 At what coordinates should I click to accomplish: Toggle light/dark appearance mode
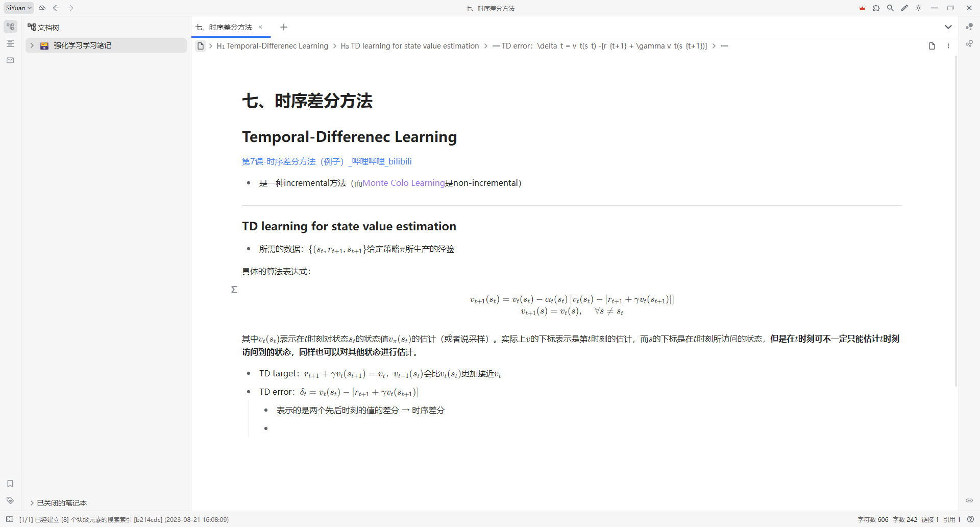pyautogui.click(x=919, y=8)
